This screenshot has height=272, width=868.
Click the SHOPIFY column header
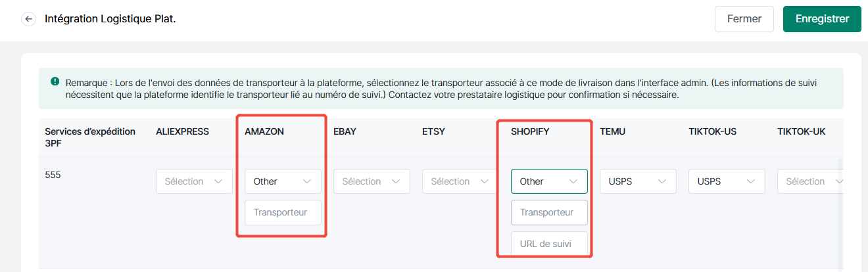tap(530, 131)
